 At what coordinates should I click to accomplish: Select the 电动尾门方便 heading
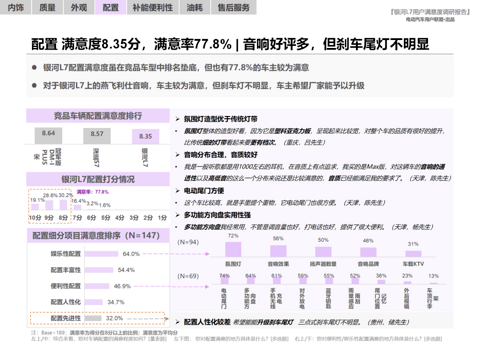pos(204,191)
